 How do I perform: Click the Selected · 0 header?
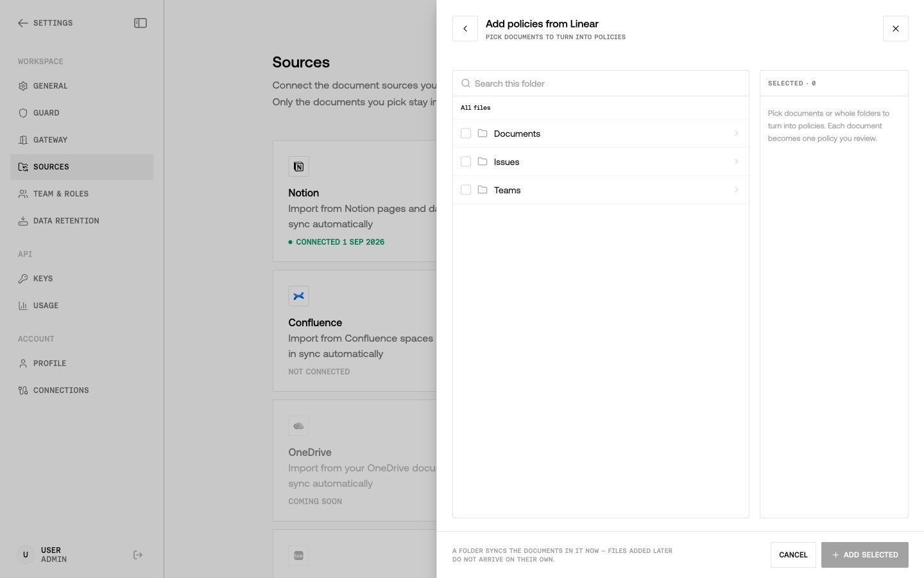click(x=792, y=83)
